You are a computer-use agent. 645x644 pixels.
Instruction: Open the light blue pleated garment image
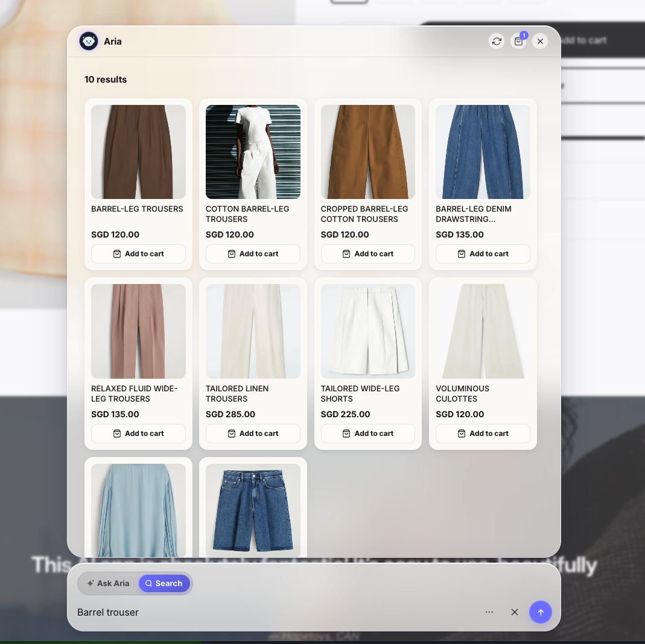point(138,510)
